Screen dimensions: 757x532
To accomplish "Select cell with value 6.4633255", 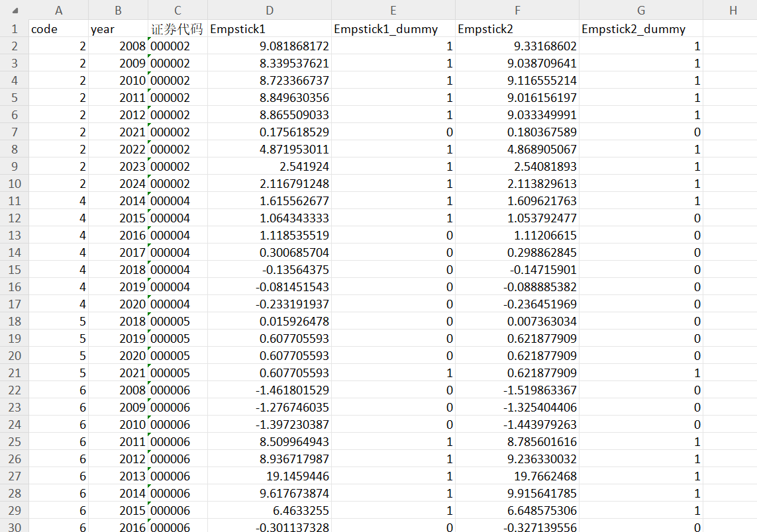I will click(x=270, y=510).
